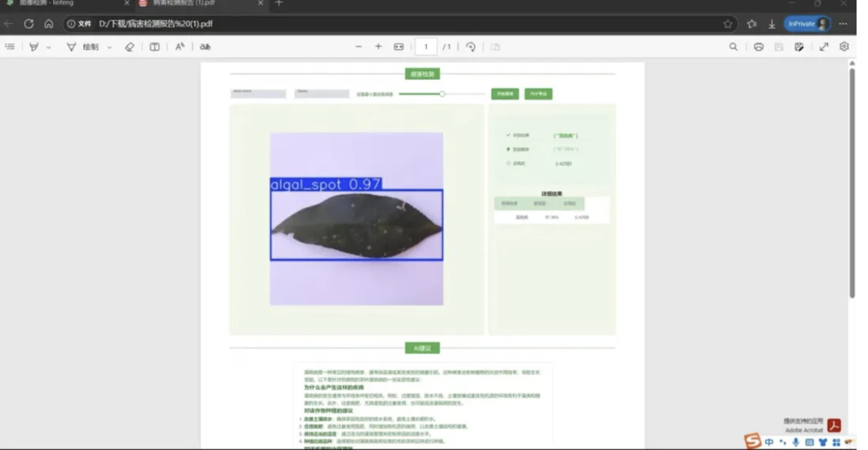
Task: Click the confidence slider handle in the report
Action: [442, 94]
